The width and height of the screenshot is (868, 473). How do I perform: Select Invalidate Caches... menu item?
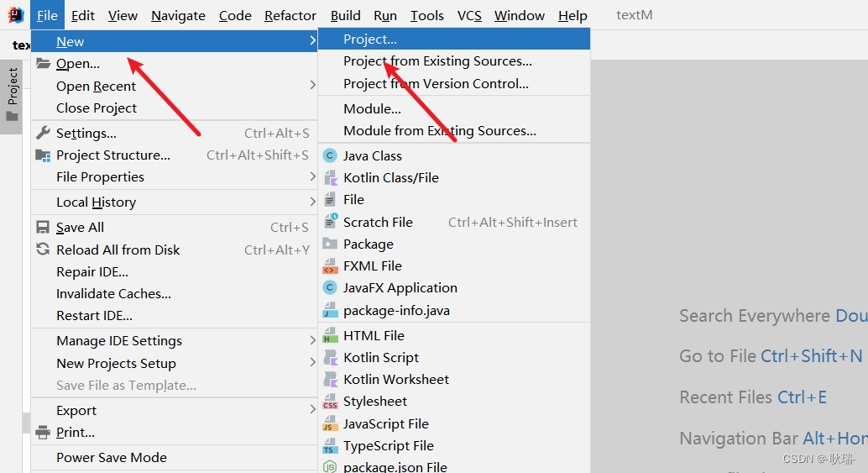(x=175, y=293)
